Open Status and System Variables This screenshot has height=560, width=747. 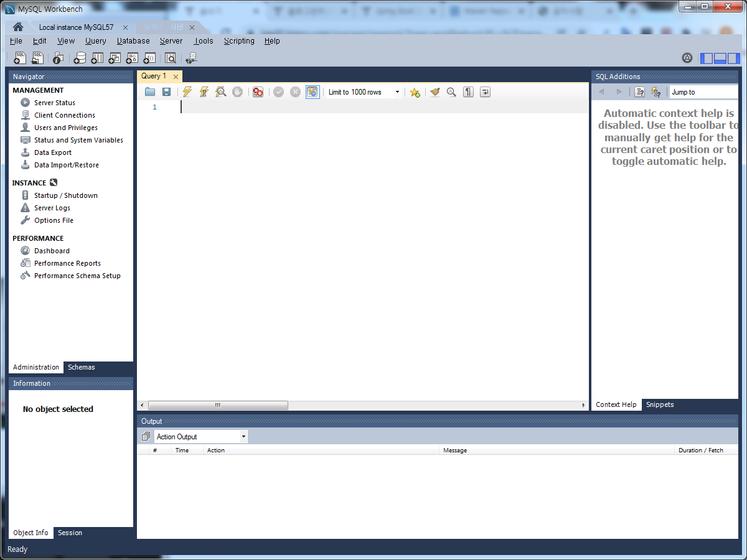point(78,140)
